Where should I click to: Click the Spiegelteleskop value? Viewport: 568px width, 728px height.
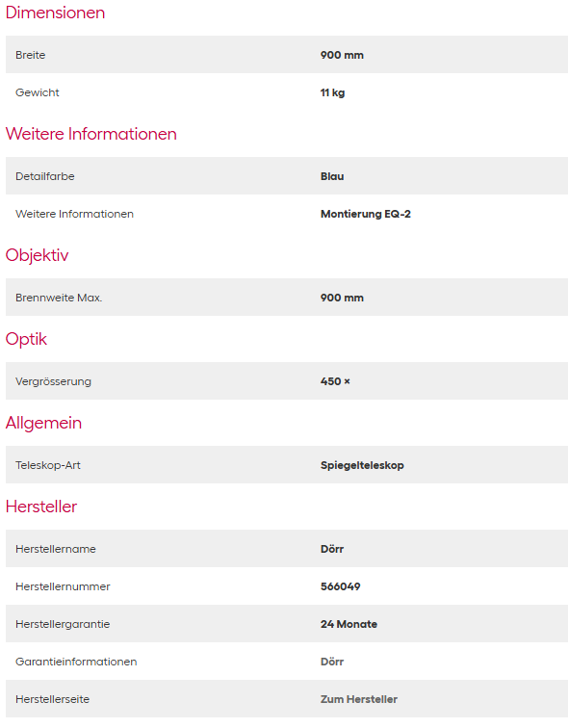point(362,465)
